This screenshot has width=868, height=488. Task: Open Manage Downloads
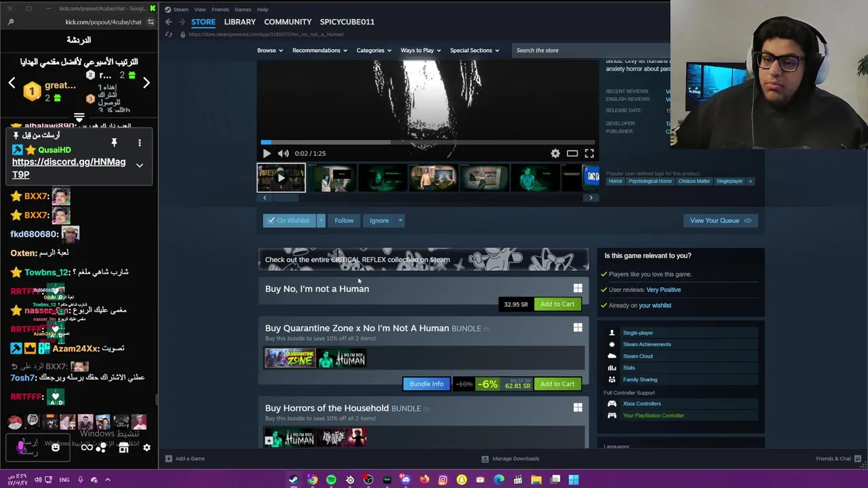click(x=510, y=459)
